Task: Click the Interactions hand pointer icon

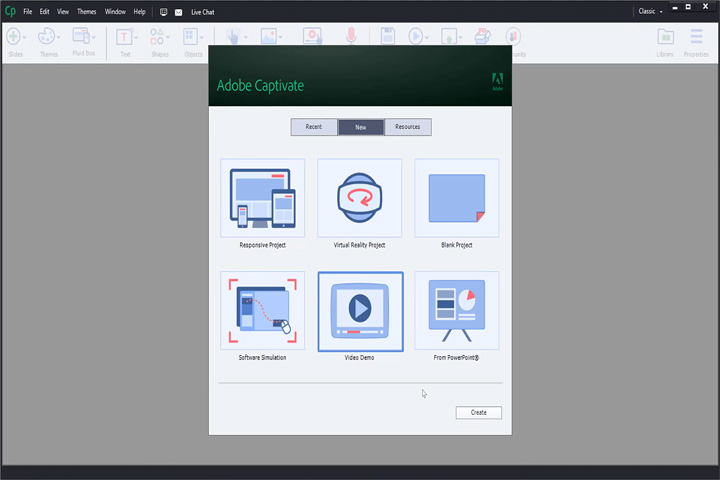Action: pyautogui.click(x=233, y=36)
